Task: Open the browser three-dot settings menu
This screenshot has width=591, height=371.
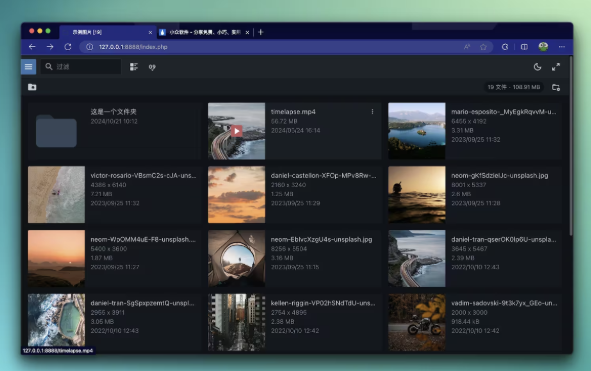Action: [x=562, y=47]
